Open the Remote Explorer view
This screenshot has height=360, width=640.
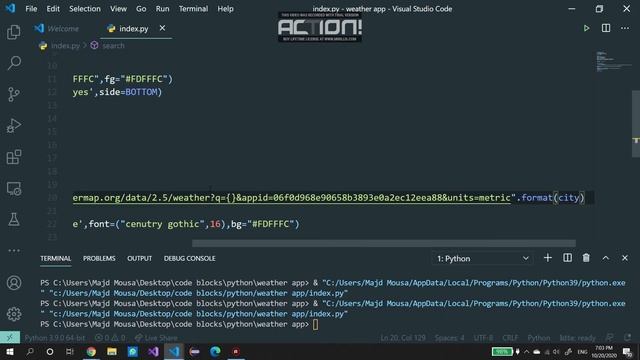[13, 189]
